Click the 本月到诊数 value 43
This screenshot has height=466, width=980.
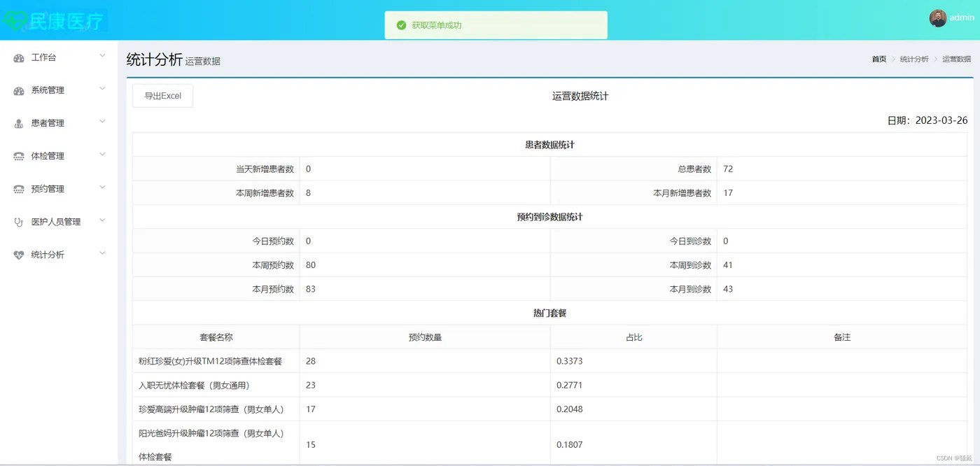[x=728, y=289]
